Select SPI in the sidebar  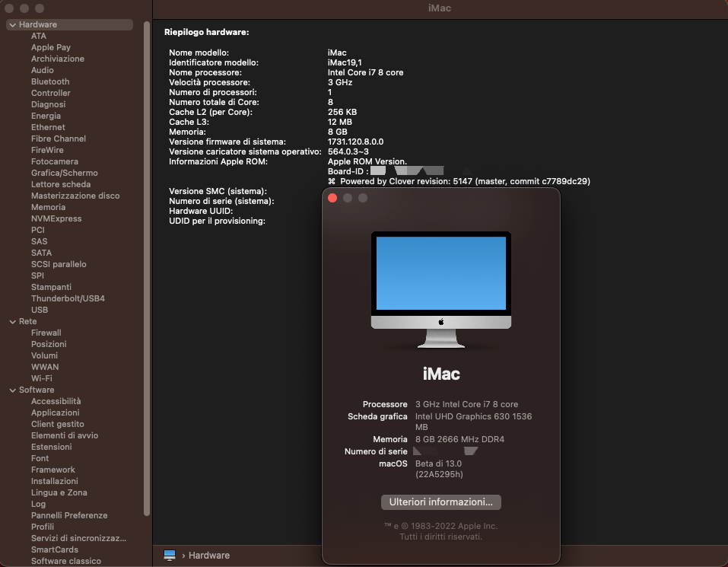click(37, 276)
